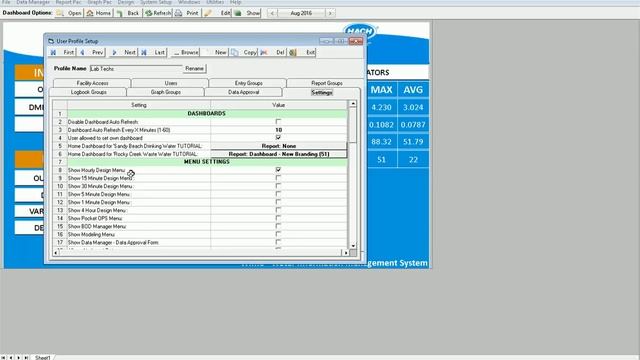Open the Data Manager menu

tap(33, 2)
